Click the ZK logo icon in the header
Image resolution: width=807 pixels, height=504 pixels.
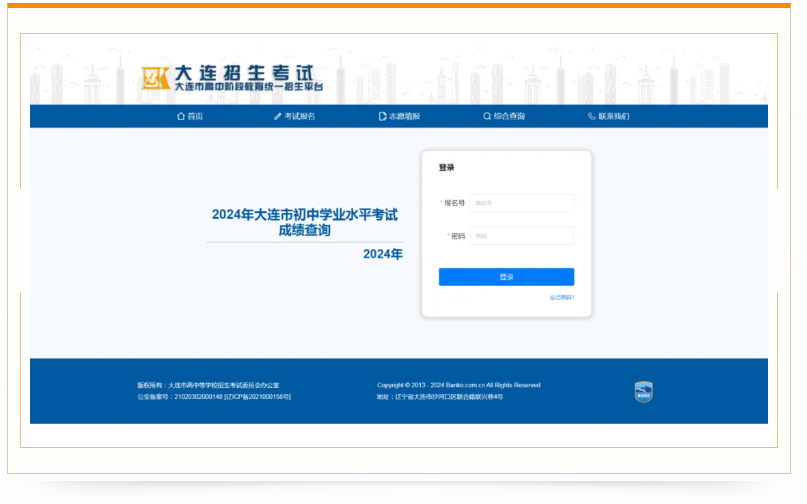click(x=156, y=78)
